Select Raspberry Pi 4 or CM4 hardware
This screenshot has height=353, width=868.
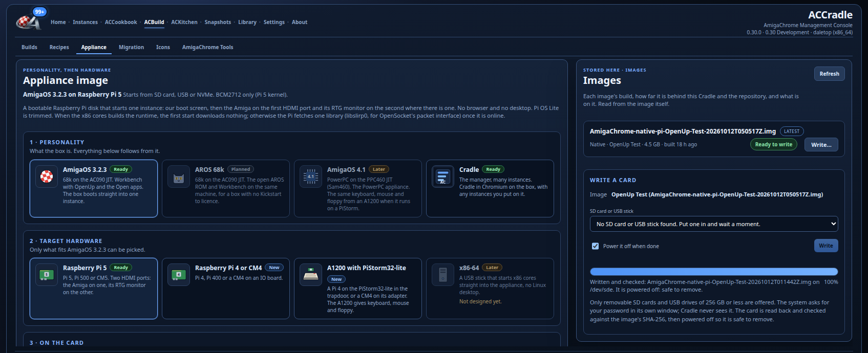226,289
